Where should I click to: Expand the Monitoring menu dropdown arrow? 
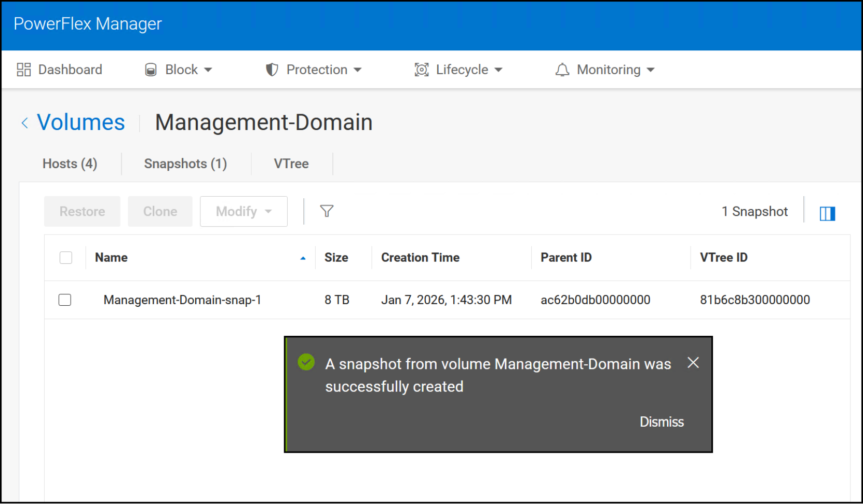tap(651, 70)
